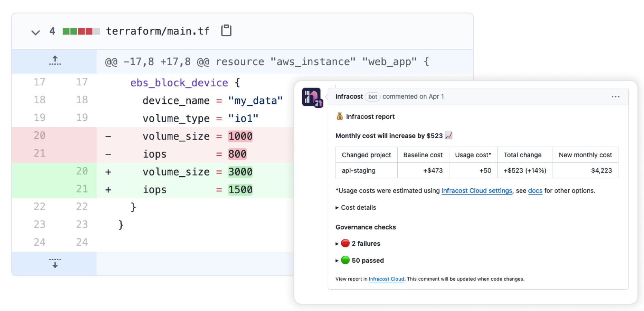Select added value 1500
Viewport: 644px width, 311px height.
tap(240, 189)
